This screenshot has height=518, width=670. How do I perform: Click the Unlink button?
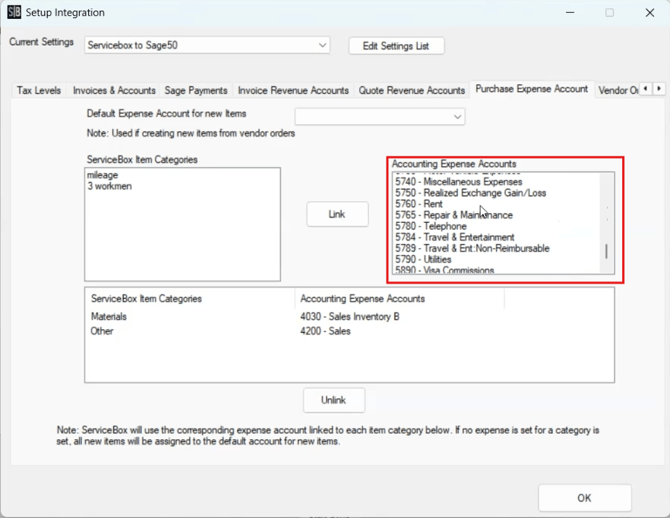[x=334, y=400]
